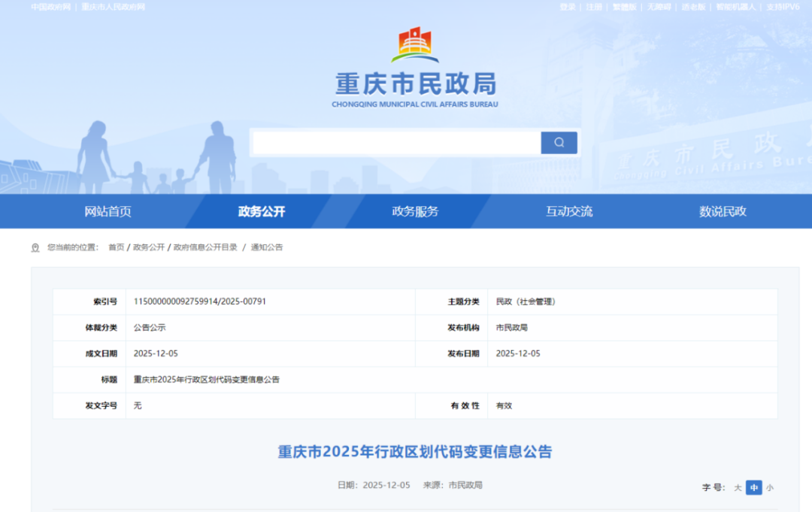
Task: Select large font size 大
Action: pos(738,488)
